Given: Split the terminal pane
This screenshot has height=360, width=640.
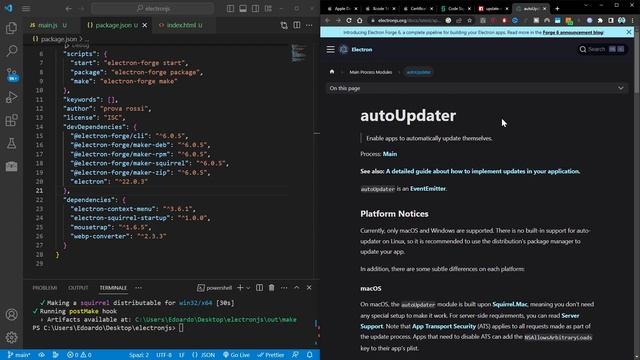Looking at the screenshot, I should [x=260, y=288].
